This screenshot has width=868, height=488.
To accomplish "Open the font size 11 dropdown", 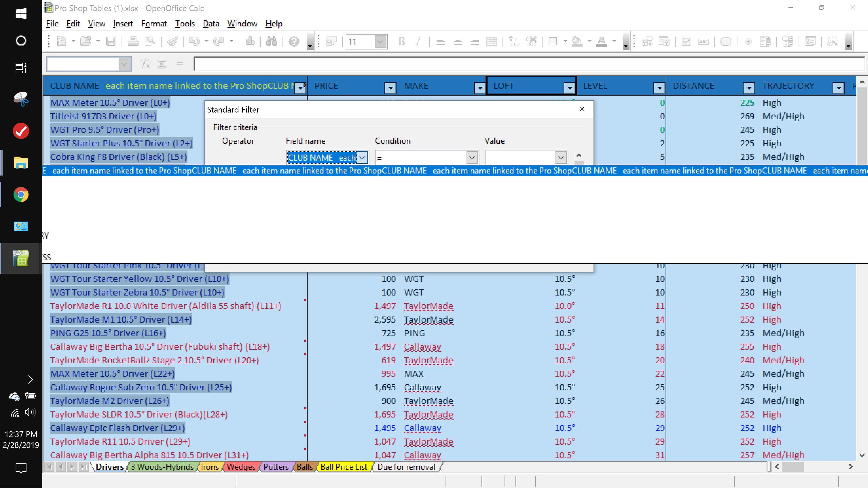I will (x=380, y=41).
